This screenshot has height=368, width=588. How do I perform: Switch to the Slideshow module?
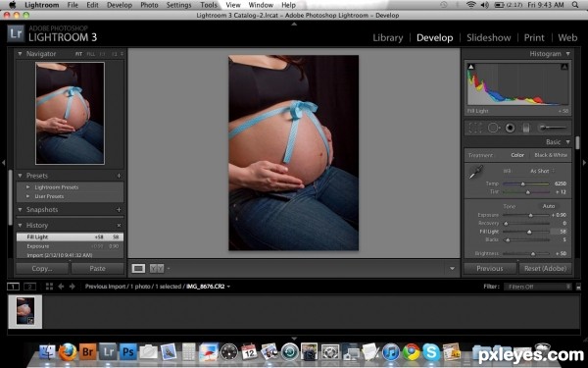pos(489,38)
